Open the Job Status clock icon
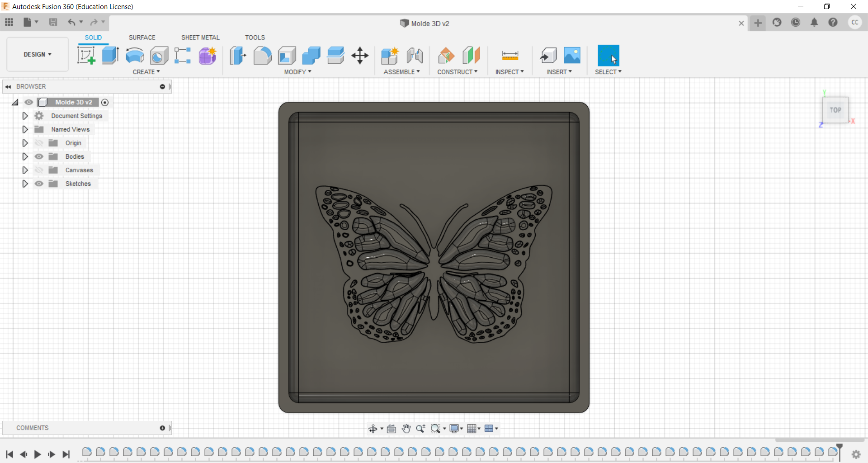Viewport: 868px width, 463px height. click(796, 23)
